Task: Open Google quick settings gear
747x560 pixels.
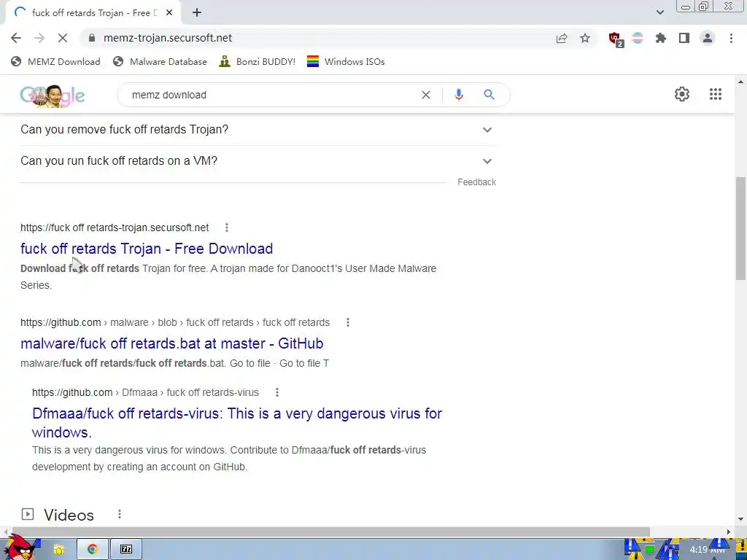Action: click(682, 94)
